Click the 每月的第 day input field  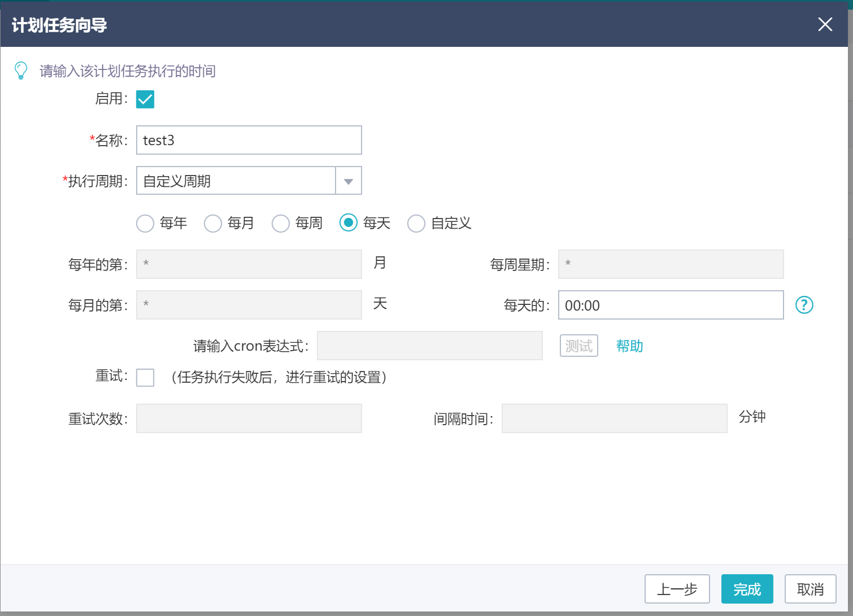pos(249,305)
